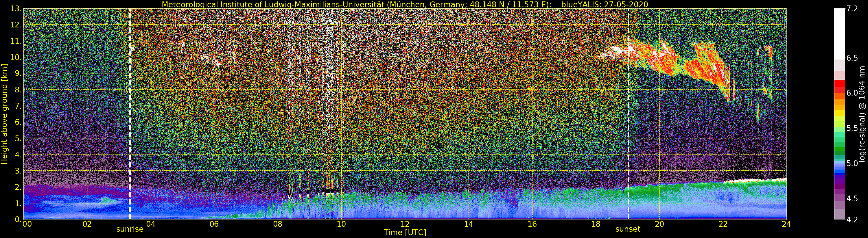
Task: Click the '11.' height axis tick label
Action: (16, 41)
